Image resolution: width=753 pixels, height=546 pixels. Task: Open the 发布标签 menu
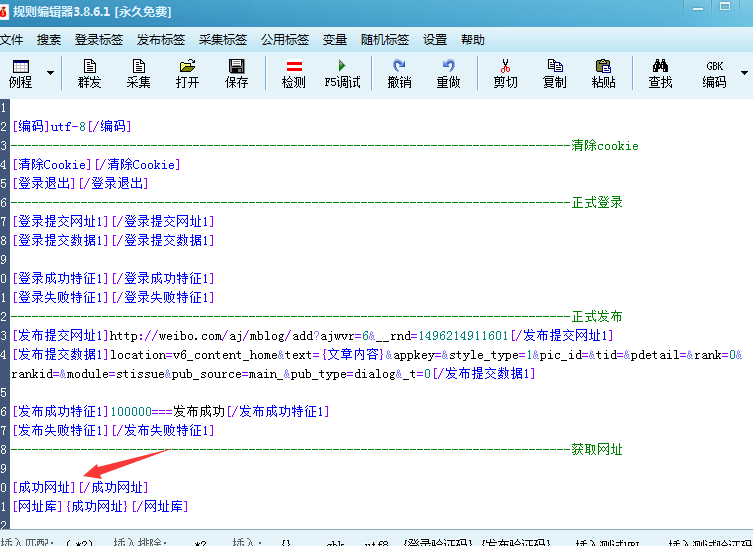(161, 40)
